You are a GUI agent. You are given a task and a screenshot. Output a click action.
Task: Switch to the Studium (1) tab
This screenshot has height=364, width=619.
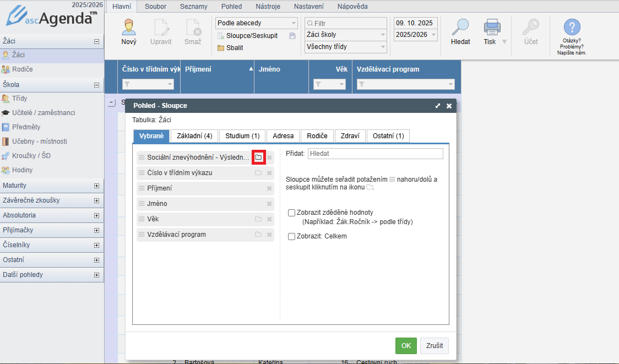pos(242,136)
